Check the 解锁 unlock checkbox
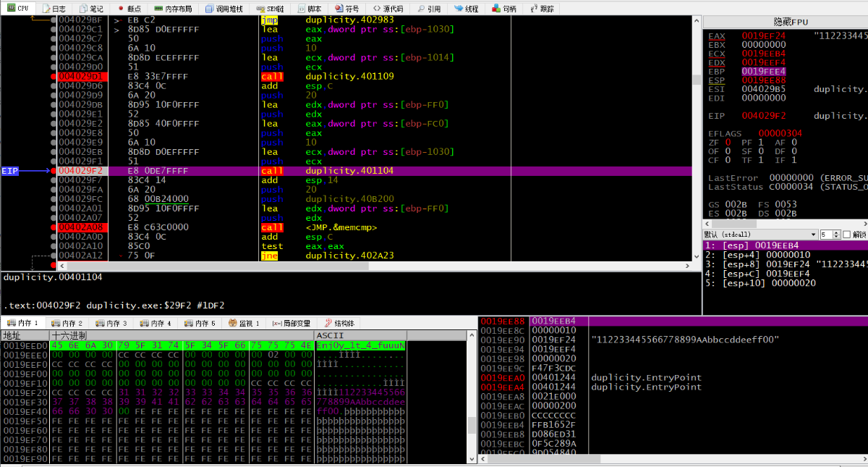 [847, 235]
